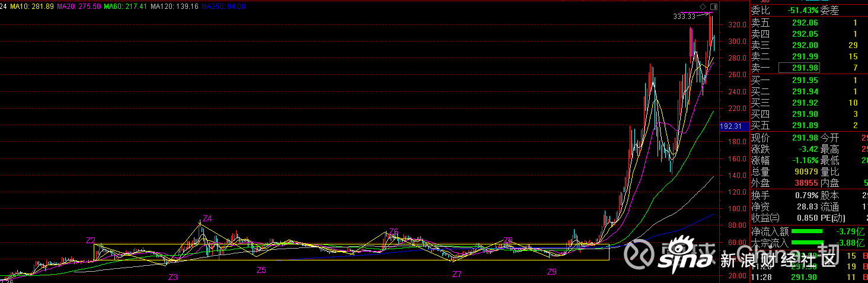Click the 委差 label

pos(829,11)
